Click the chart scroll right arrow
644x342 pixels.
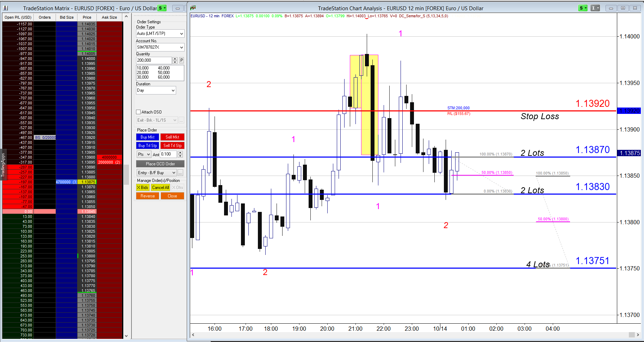[638, 335]
